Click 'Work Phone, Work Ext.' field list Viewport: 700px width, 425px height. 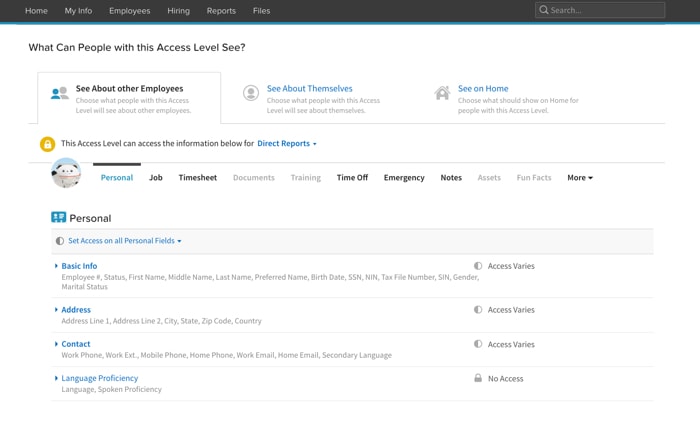(226, 355)
